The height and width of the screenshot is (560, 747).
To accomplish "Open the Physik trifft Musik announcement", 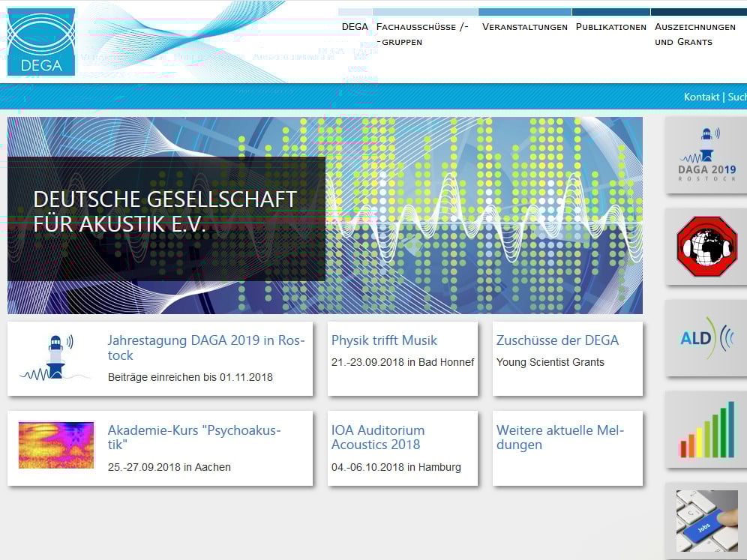I will 383,340.
